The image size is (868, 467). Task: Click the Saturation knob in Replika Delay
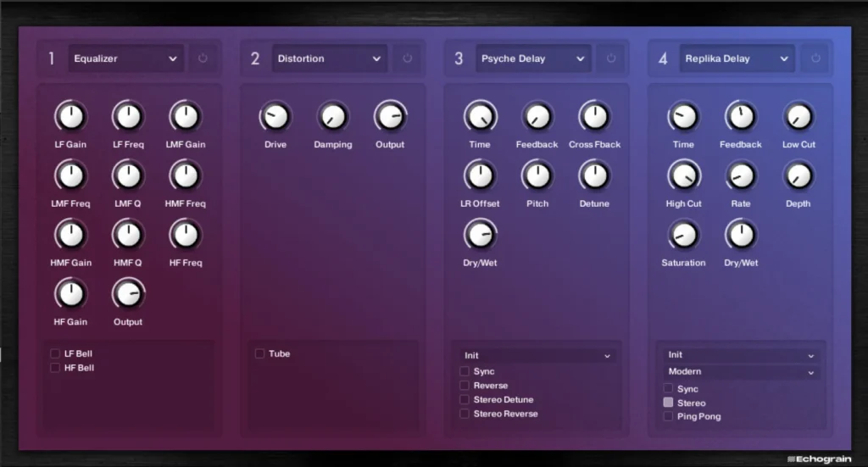[x=684, y=235]
